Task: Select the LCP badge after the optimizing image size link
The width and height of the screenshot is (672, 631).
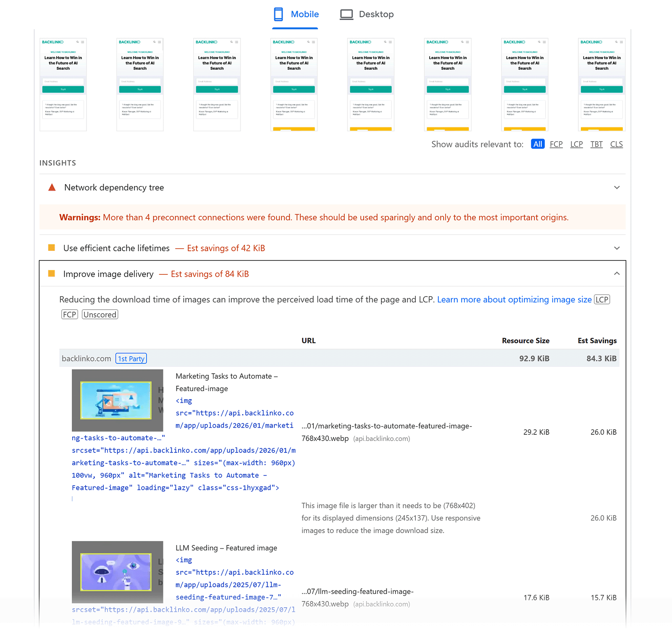Action: point(602,300)
